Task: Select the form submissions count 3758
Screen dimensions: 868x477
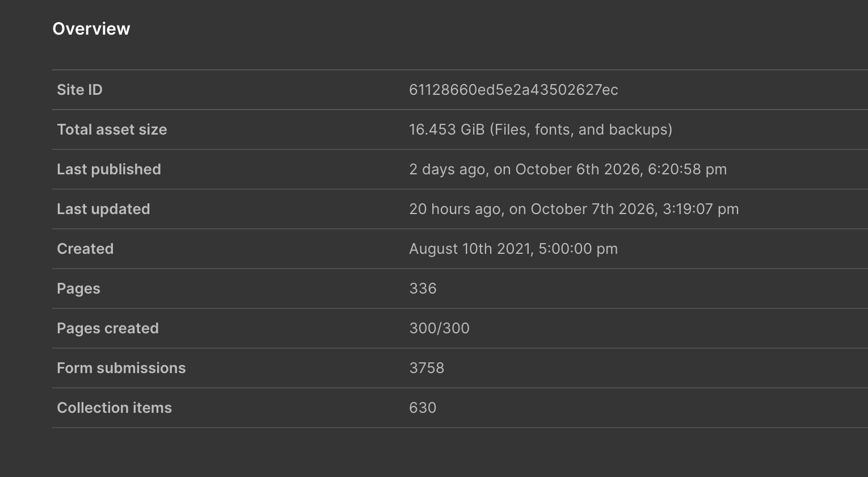Action: pyautogui.click(x=427, y=368)
